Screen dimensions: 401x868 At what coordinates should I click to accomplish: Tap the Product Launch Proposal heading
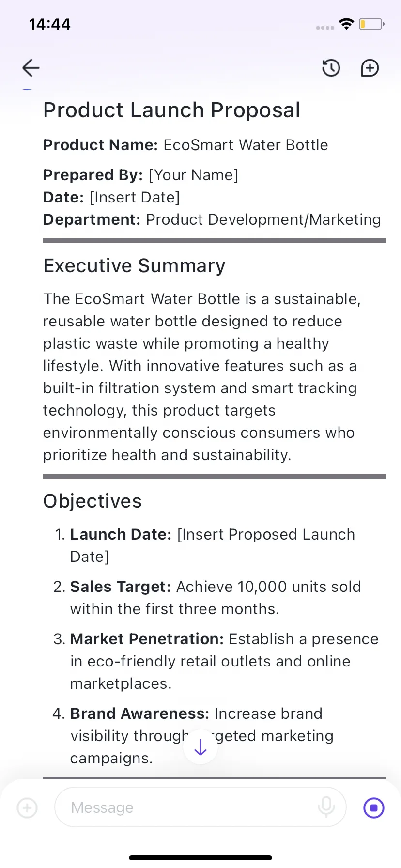pos(172,110)
